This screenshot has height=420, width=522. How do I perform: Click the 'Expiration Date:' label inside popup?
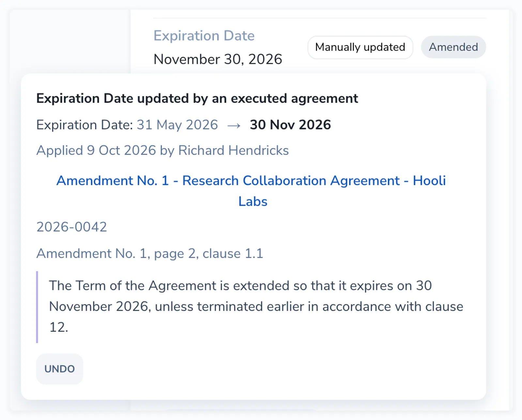85,125
